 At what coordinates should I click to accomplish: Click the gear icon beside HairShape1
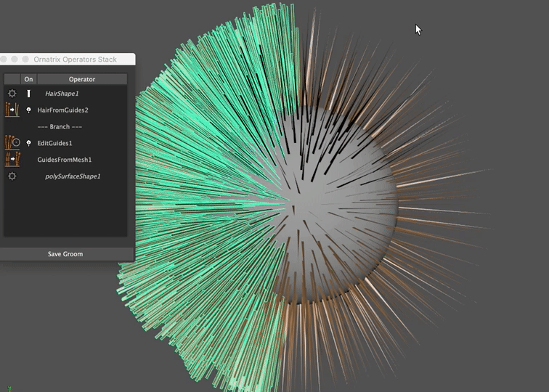pos(12,94)
